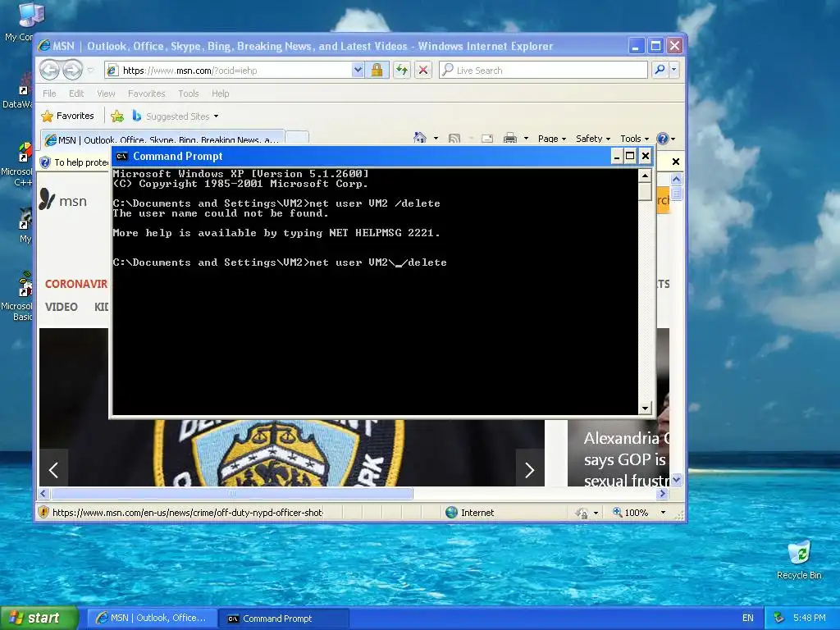The width and height of the screenshot is (840, 630).
Task: Click IE horizontal scrollbar left arrow
Action: click(44, 493)
